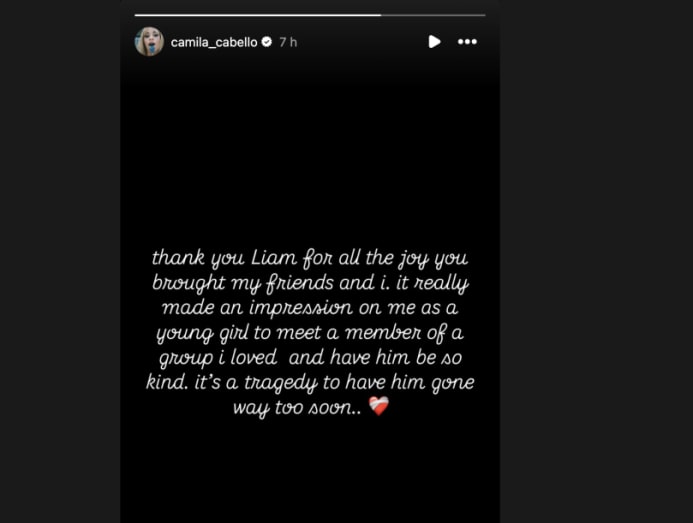Click the filled portion of story progress bar
693x523 pixels.
(258, 15)
